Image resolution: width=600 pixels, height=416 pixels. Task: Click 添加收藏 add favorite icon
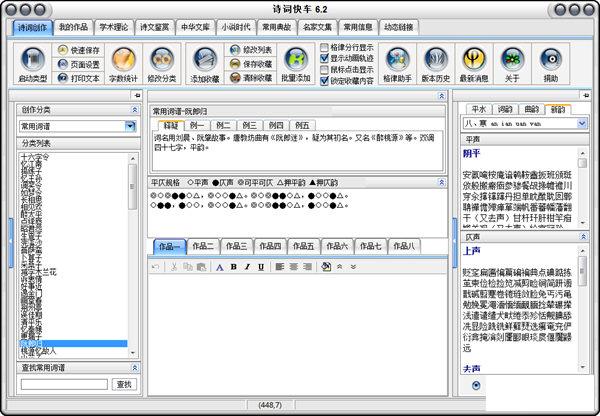tap(205, 64)
